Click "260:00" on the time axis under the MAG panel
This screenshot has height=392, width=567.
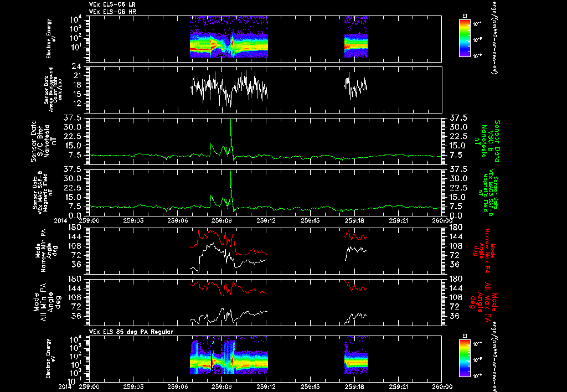(442, 220)
